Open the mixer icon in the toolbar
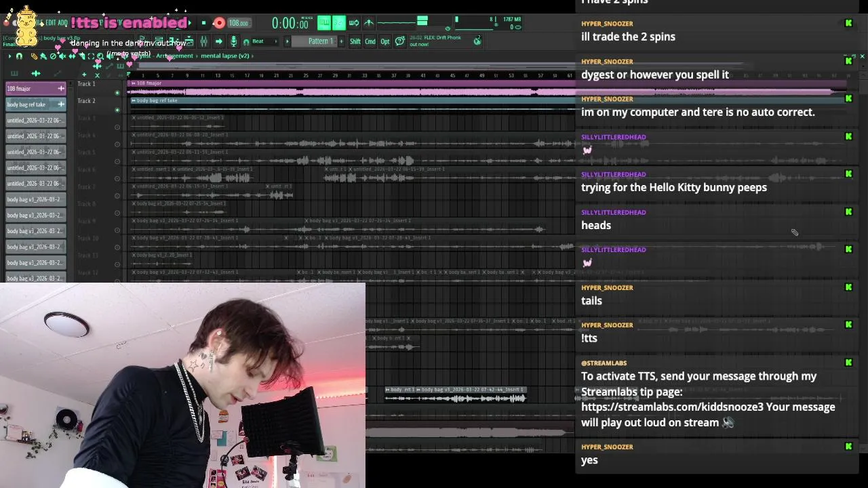 tap(203, 41)
